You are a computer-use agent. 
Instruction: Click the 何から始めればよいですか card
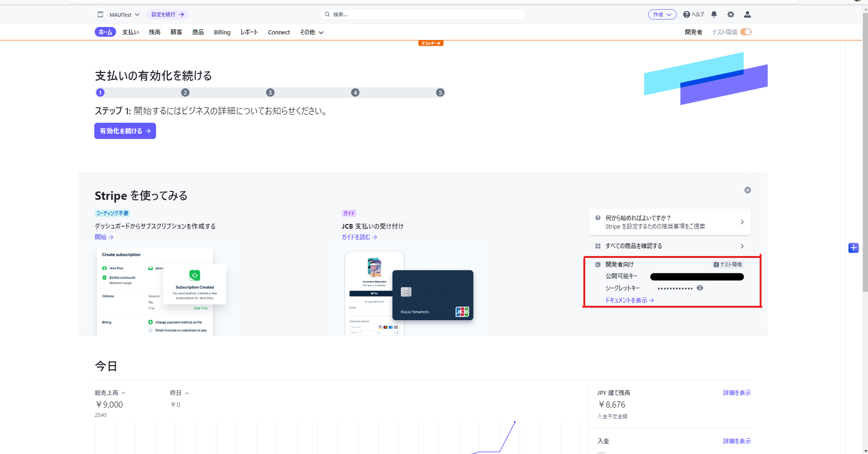coord(670,222)
